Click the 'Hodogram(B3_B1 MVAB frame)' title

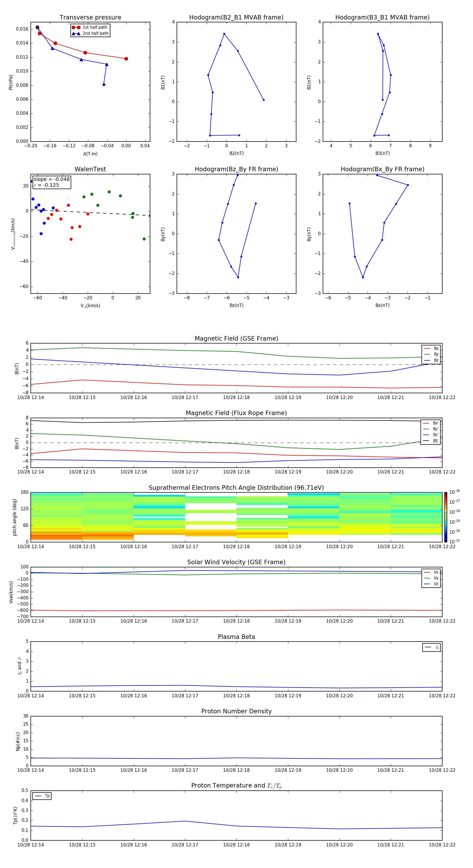tap(382, 18)
